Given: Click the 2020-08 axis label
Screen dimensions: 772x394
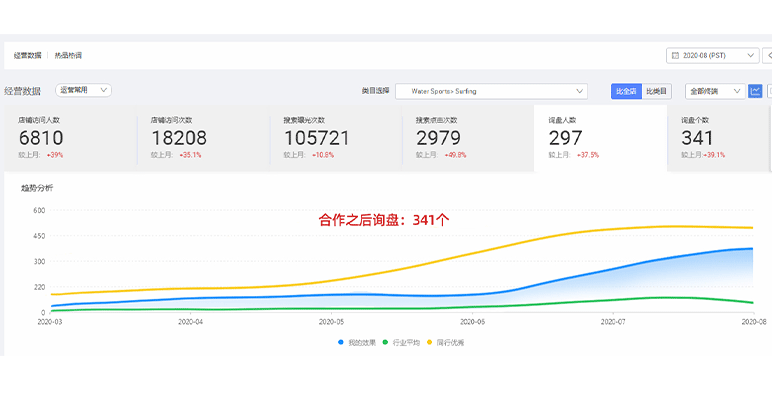Looking at the screenshot, I should pos(753,322).
